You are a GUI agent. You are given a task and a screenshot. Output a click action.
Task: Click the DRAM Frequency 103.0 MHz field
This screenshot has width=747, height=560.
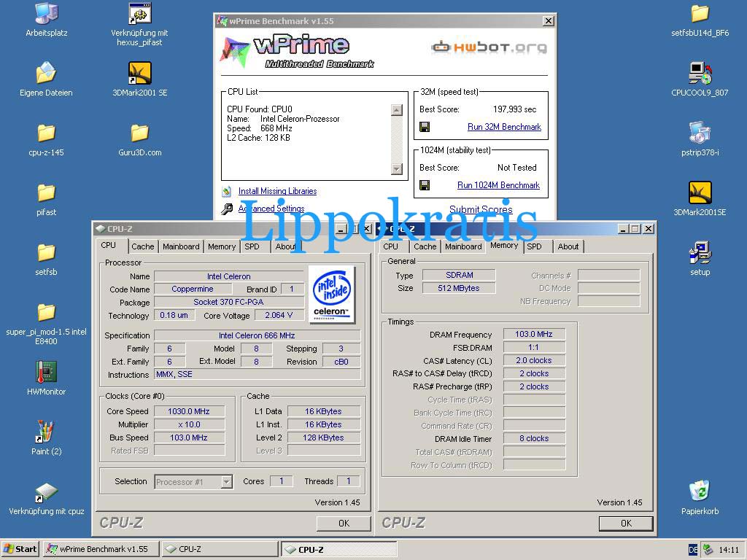pos(533,334)
